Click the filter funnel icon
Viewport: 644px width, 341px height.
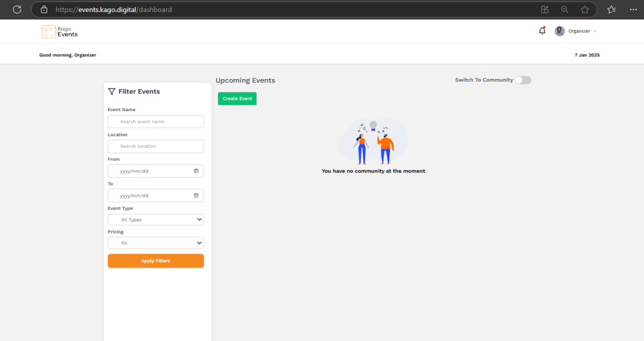click(x=111, y=92)
